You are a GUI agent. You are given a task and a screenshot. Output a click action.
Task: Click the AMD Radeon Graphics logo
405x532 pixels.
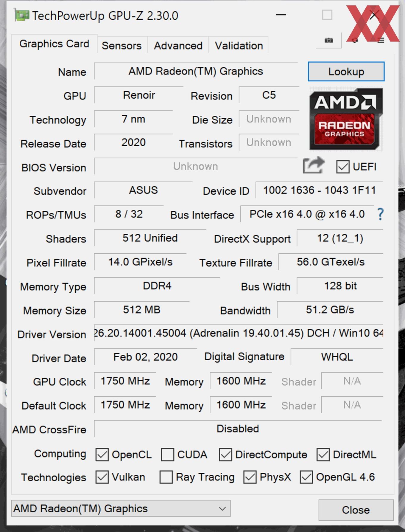346,119
